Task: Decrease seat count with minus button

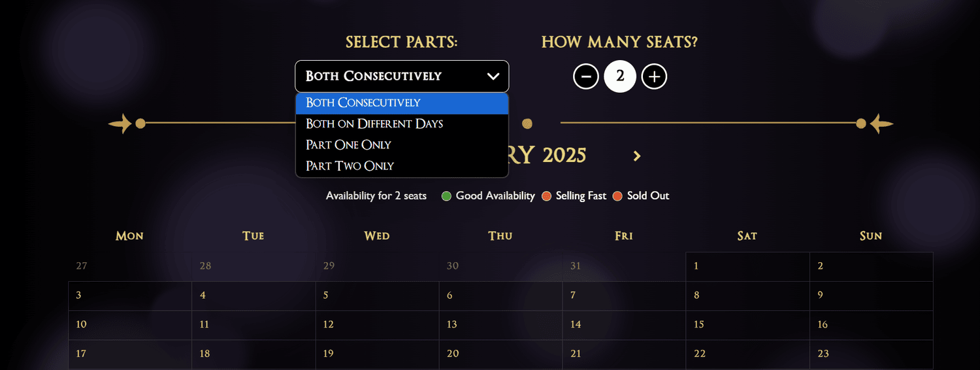Action: pos(586,76)
